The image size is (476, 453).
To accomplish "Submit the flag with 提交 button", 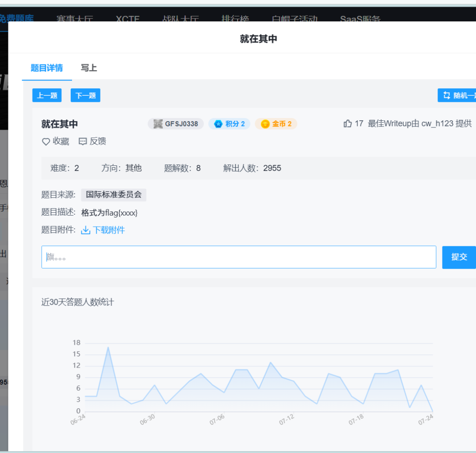I will coord(459,257).
